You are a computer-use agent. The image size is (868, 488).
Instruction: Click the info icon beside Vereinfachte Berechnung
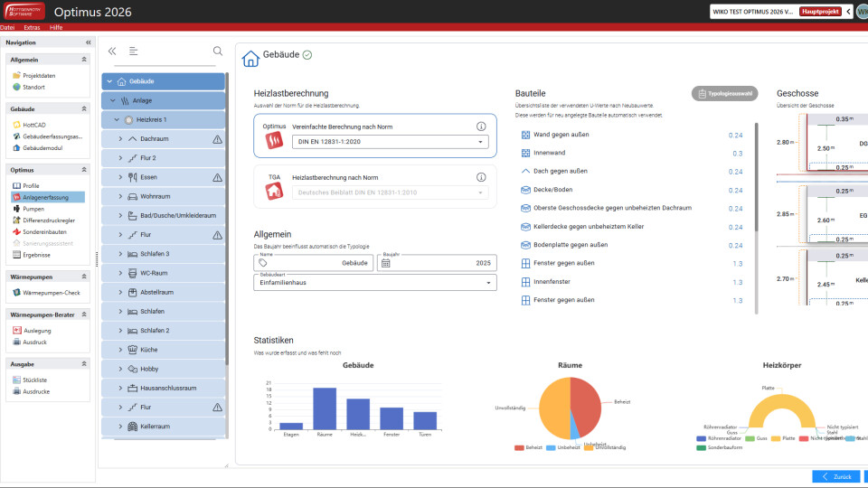481,127
